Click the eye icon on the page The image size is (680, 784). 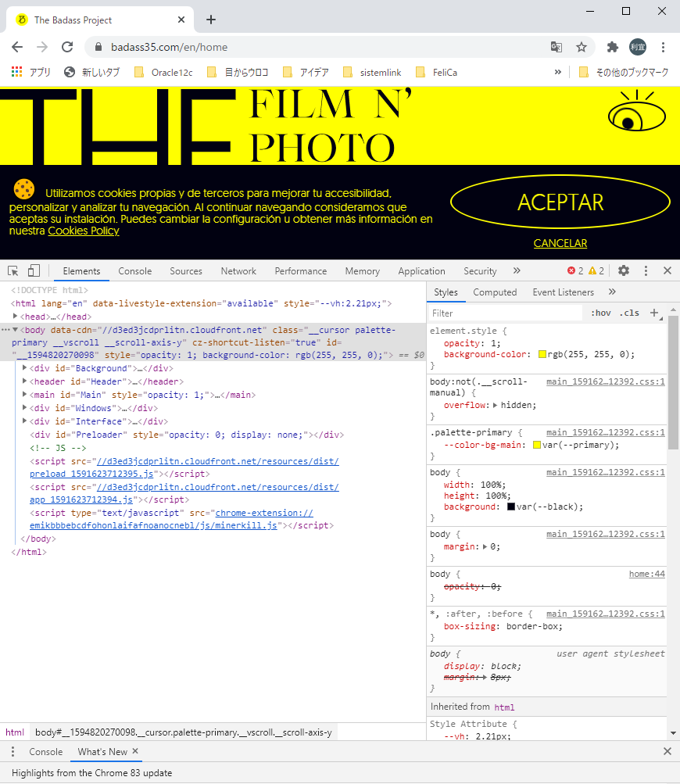636,111
